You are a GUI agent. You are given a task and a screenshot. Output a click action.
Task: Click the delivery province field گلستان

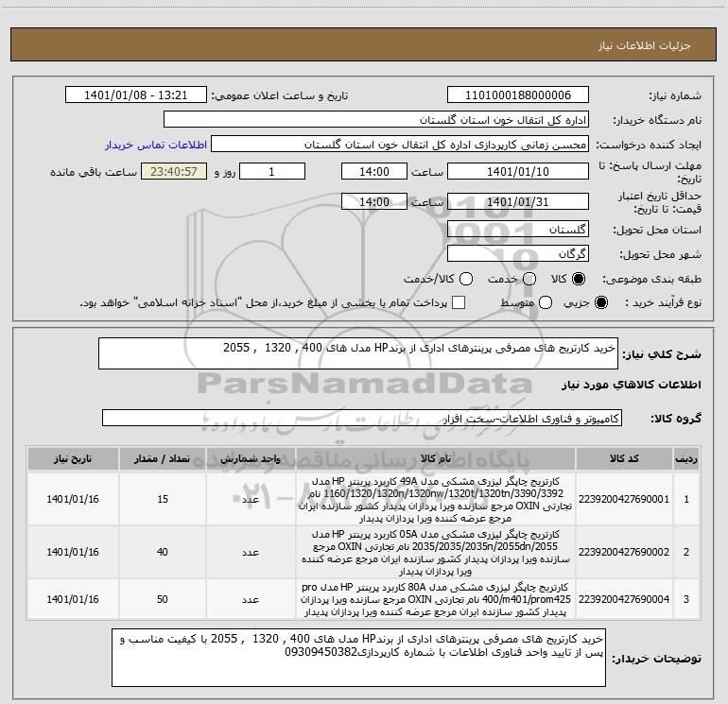tap(518, 229)
